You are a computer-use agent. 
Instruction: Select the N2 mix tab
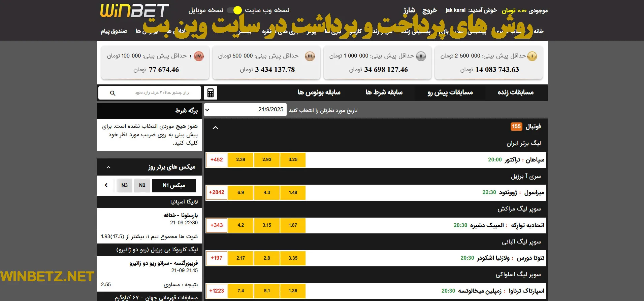click(142, 185)
